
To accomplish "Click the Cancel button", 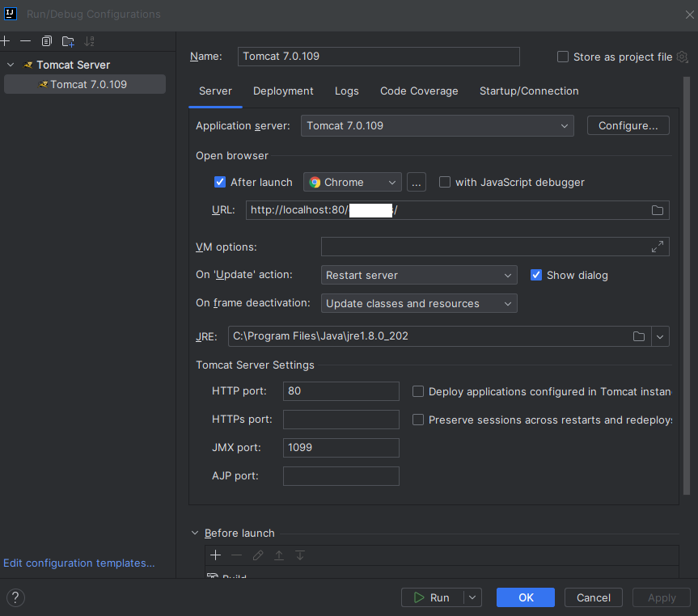I will (x=594, y=597).
